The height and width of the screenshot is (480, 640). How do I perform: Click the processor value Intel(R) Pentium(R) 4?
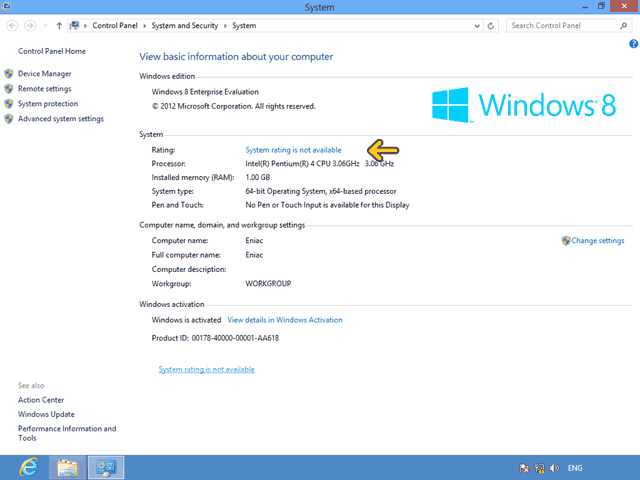coord(302,164)
